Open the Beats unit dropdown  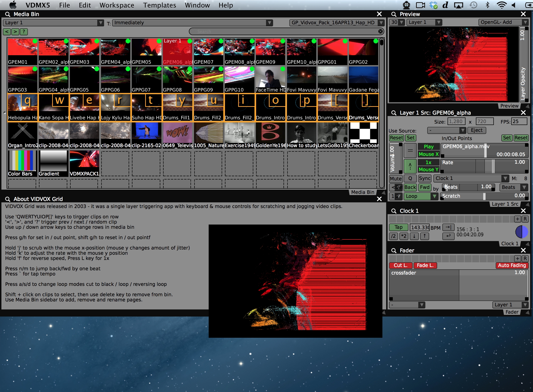[x=514, y=188]
